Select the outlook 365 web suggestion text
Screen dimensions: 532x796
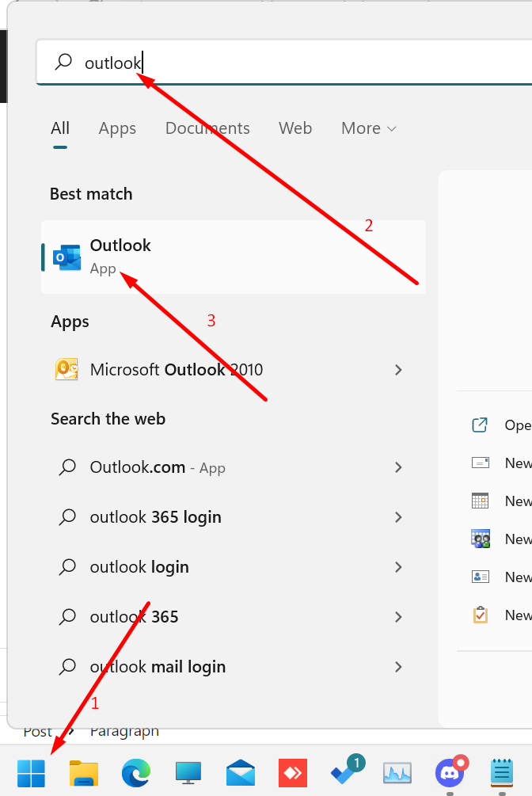click(x=134, y=617)
